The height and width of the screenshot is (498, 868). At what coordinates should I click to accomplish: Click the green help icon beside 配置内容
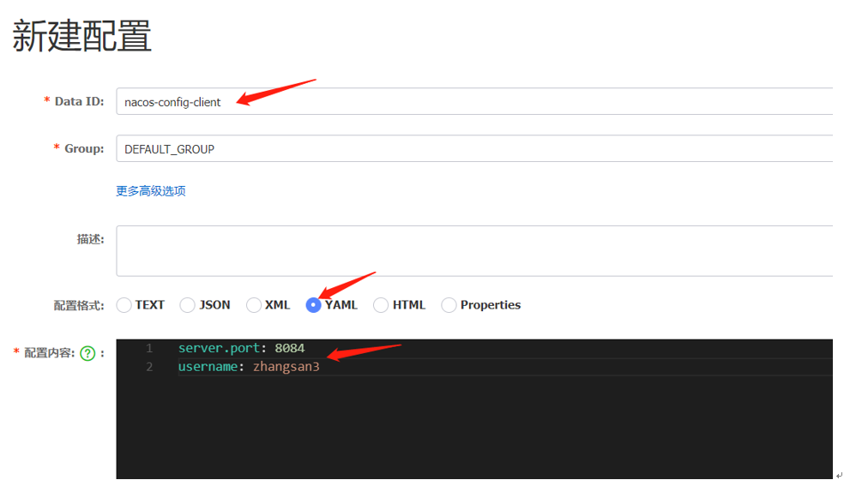coord(87,353)
